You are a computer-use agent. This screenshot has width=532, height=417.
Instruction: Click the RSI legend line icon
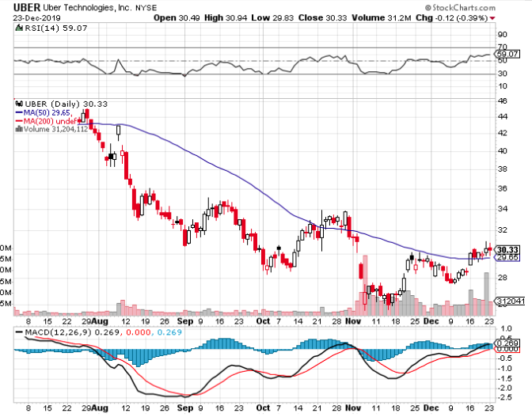pos(19,28)
